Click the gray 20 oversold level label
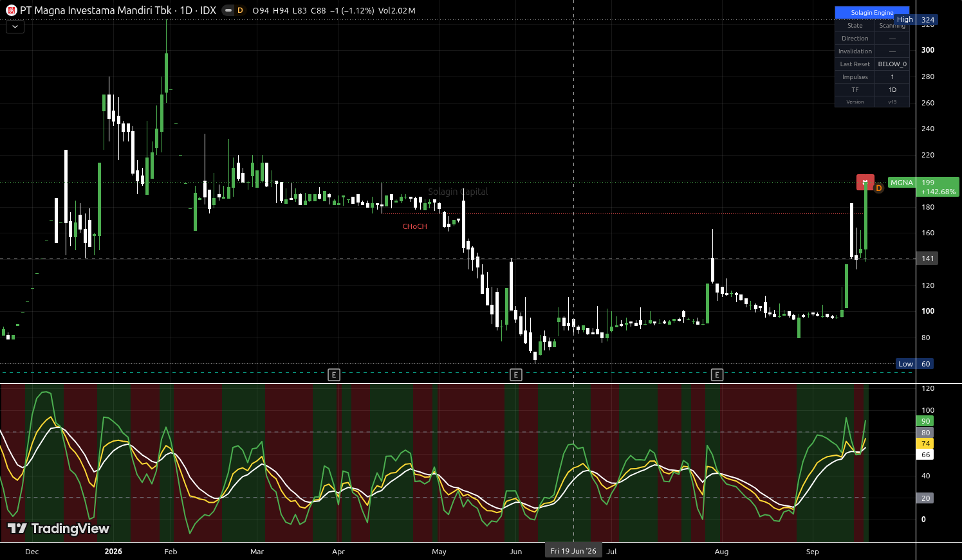Screen dimensions: 962x560 925,498
